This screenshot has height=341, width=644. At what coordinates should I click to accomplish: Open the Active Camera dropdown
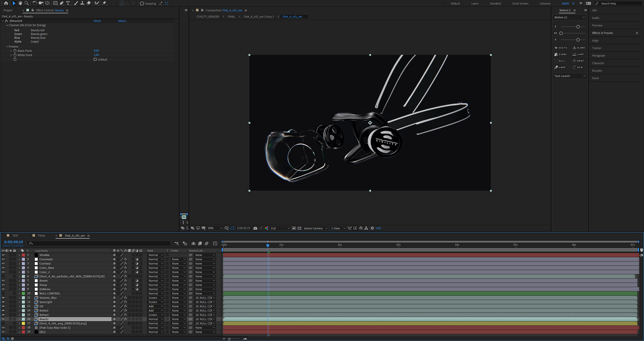[x=315, y=228]
